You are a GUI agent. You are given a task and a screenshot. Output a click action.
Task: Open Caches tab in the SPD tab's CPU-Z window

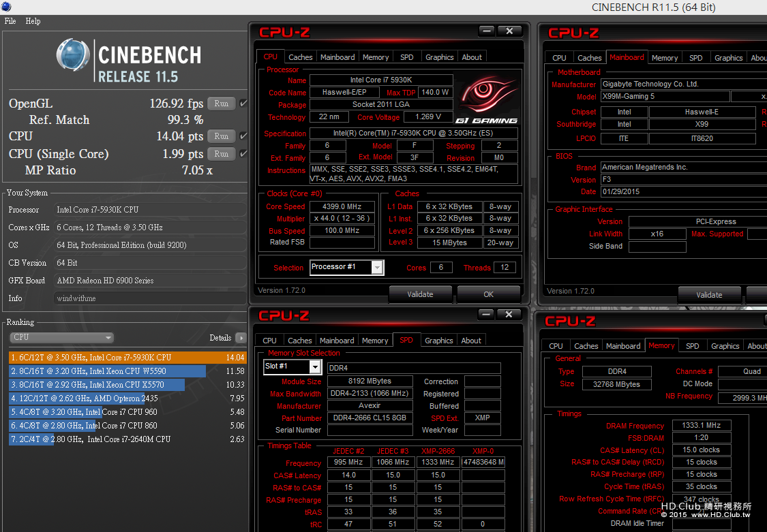[299, 341]
